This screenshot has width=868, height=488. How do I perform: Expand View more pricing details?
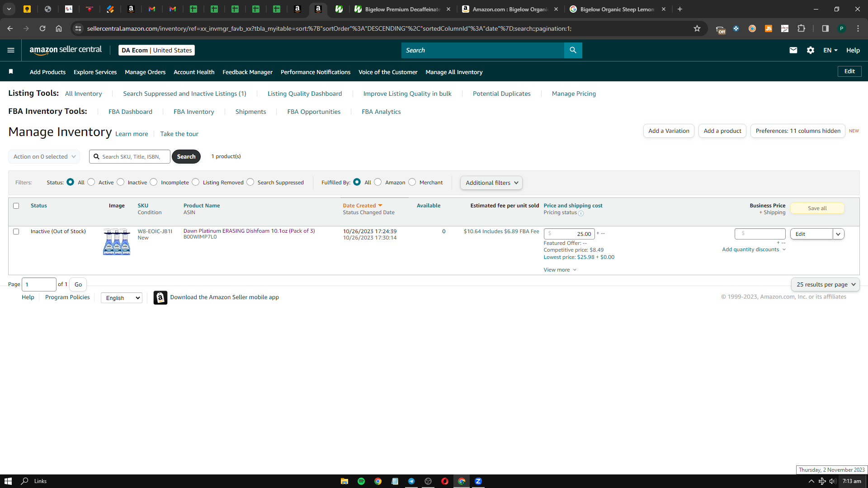click(560, 270)
